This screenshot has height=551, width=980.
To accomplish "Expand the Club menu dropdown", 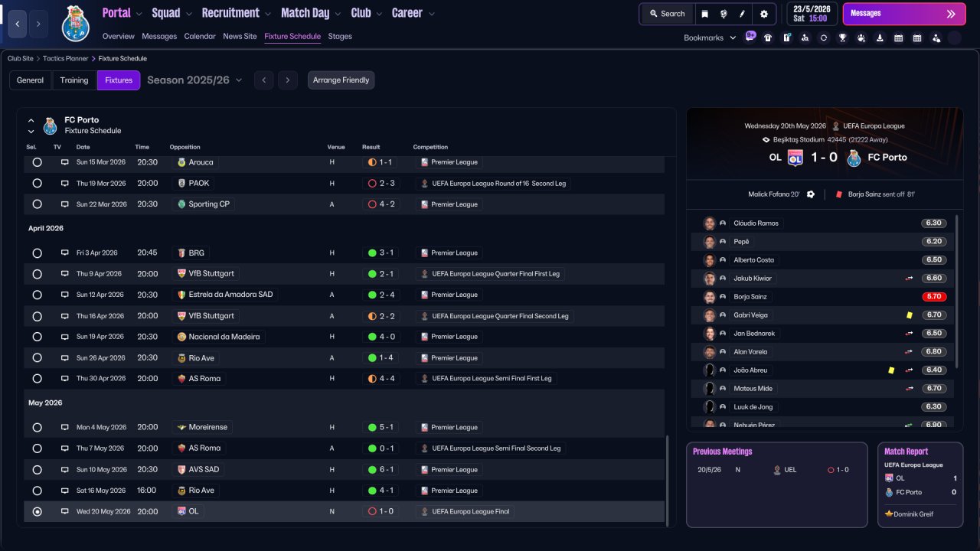I will [x=380, y=14].
